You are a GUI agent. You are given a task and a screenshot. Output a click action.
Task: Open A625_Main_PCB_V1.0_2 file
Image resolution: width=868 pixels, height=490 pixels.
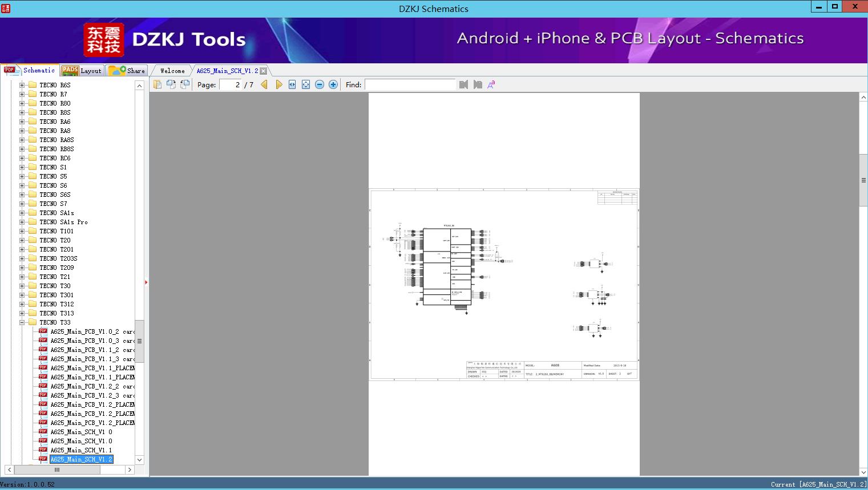(x=92, y=331)
